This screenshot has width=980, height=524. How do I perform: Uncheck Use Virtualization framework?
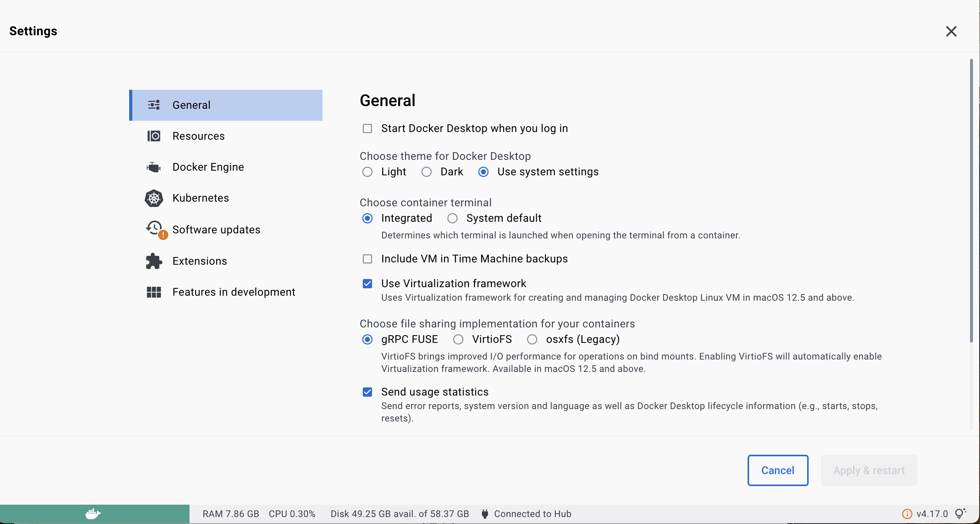[x=367, y=284]
